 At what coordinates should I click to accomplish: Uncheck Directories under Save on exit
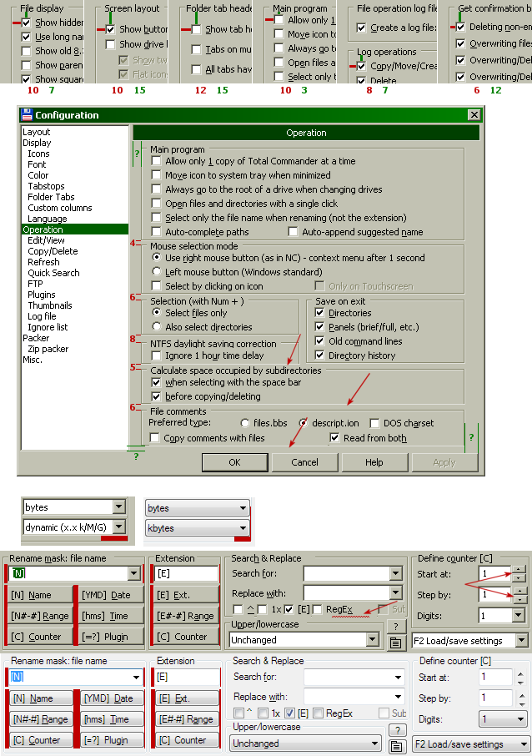pos(319,313)
